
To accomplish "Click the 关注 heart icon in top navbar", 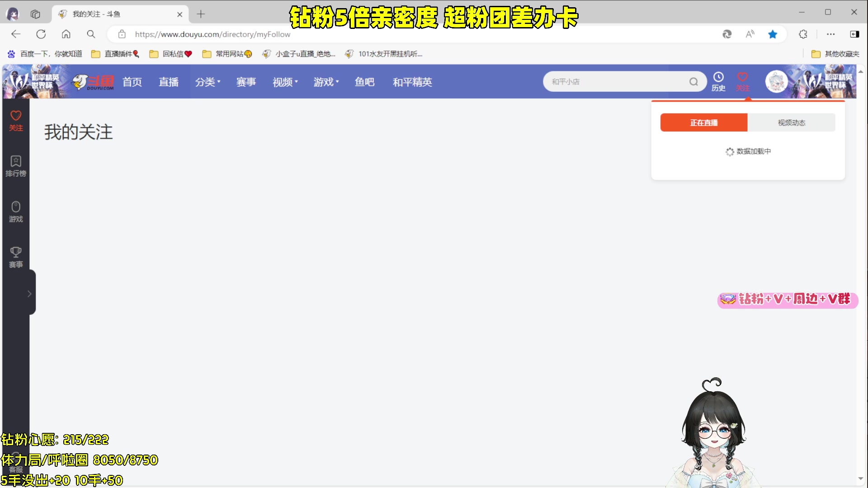I will coord(743,81).
